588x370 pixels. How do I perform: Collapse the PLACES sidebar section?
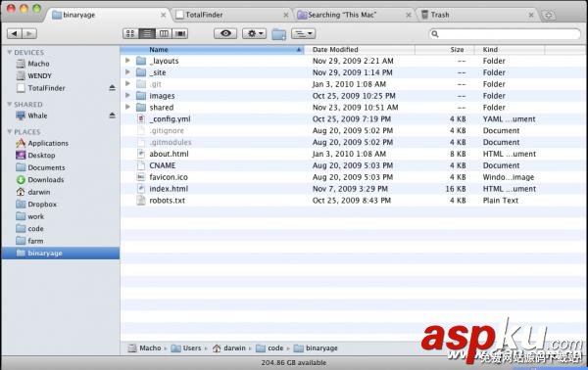(x=10, y=132)
